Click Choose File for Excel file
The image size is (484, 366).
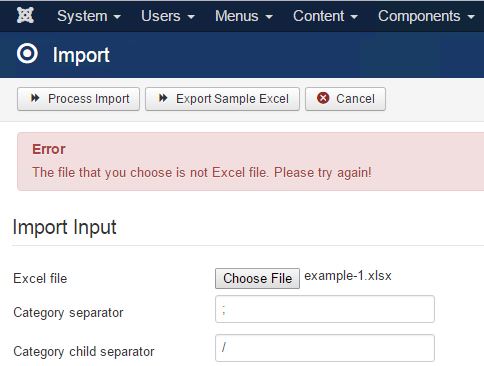(257, 278)
